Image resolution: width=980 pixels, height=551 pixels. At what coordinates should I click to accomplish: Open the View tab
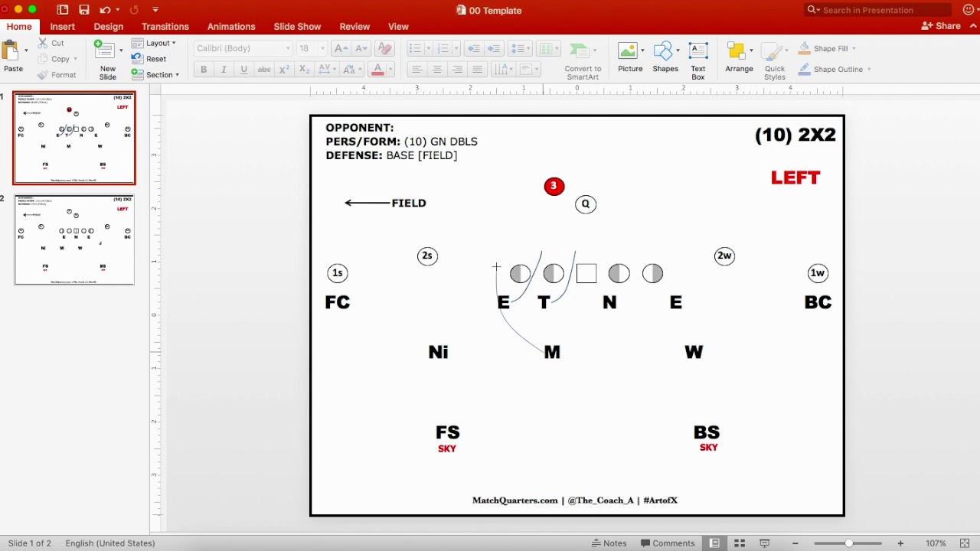click(x=398, y=26)
